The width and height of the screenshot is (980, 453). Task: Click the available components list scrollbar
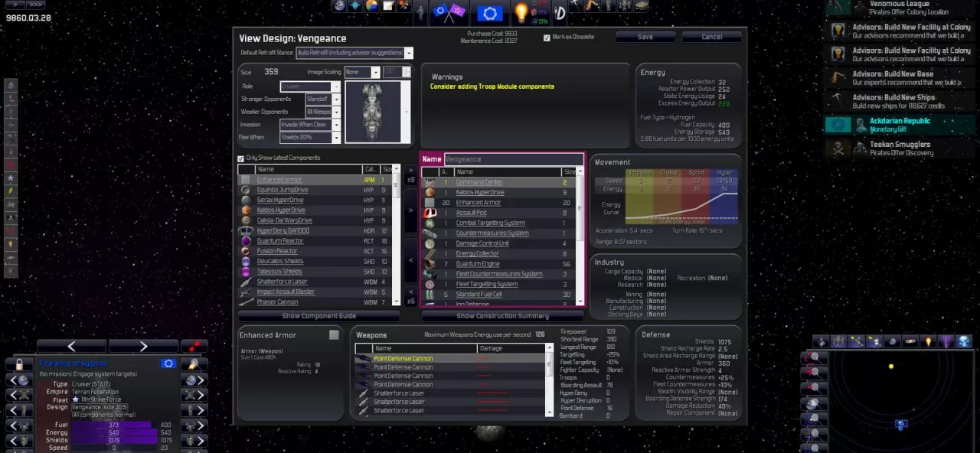(x=397, y=235)
